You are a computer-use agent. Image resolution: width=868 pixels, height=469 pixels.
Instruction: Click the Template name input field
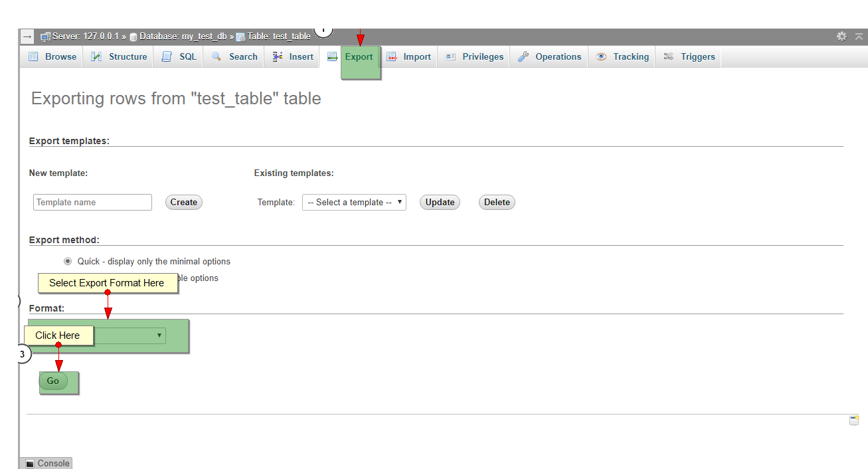click(92, 202)
